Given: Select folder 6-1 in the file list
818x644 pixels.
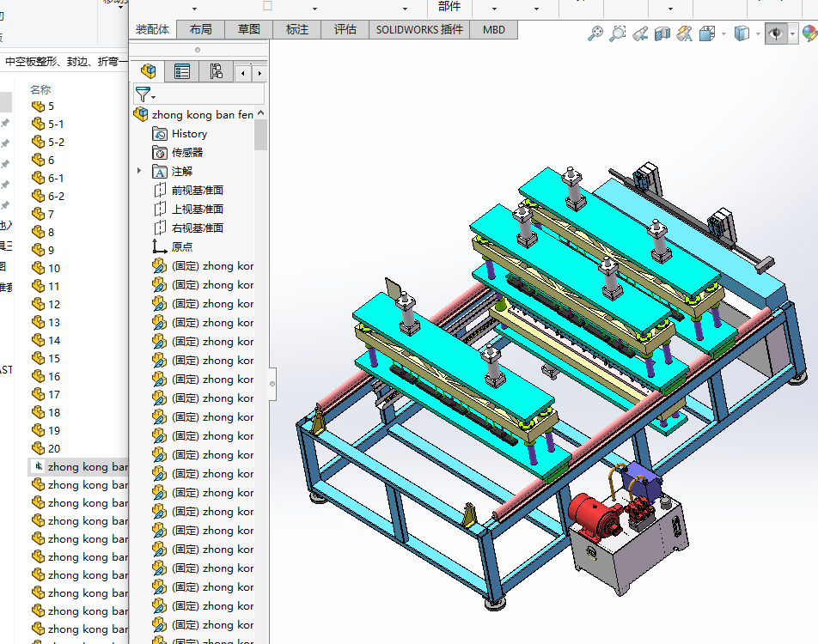Looking at the screenshot, I should click(x=56, y=178).
